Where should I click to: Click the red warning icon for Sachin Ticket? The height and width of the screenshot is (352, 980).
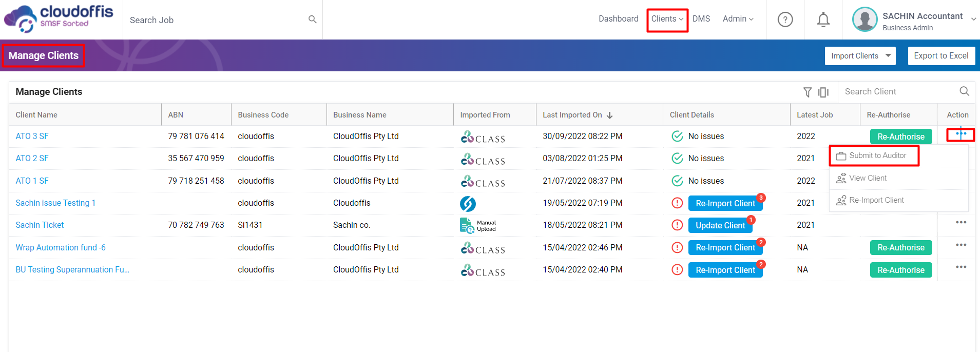677,225
